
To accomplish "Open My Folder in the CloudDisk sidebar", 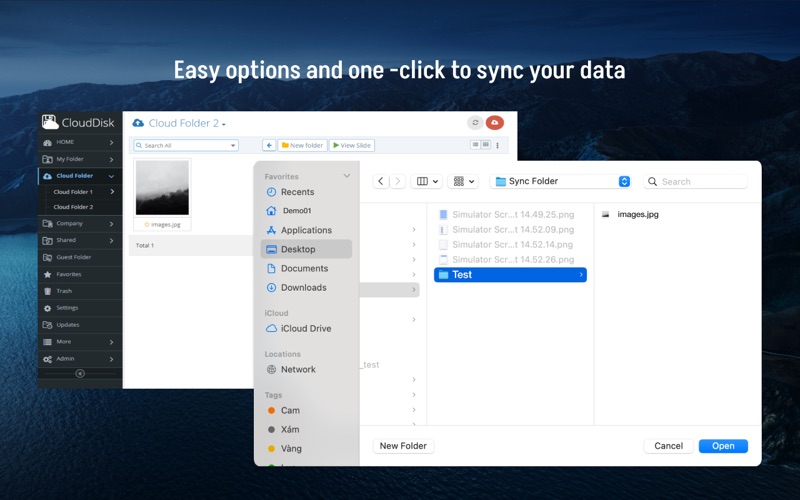I will (x=80, y=159).
